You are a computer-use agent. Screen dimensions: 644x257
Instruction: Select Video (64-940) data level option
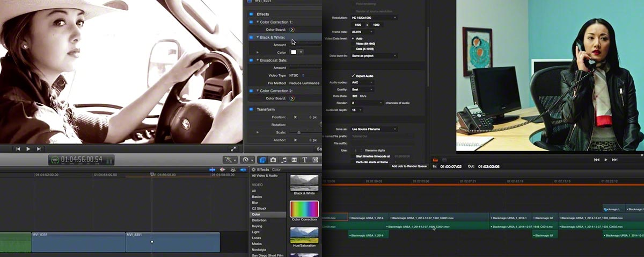[x=353, y=44]
